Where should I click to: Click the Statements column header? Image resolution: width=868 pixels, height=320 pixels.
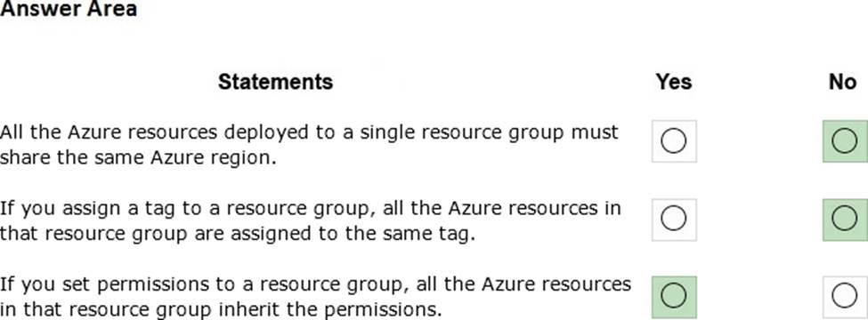pos(276,82)
